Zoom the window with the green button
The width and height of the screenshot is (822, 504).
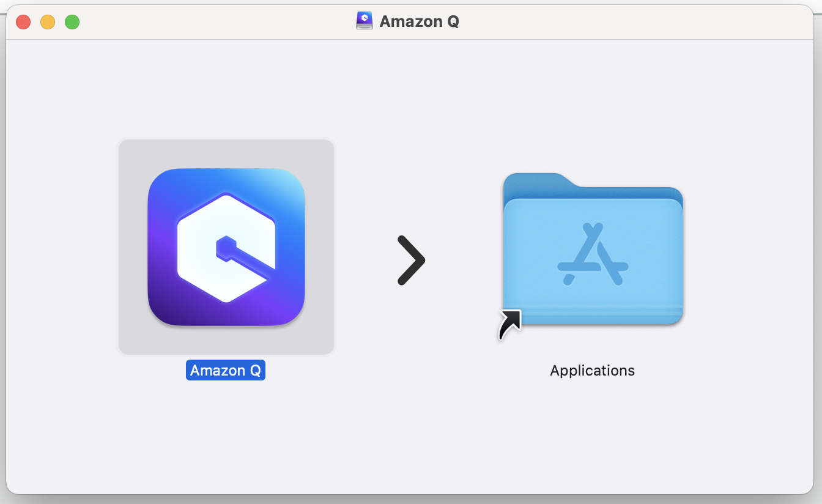point(72,22)
